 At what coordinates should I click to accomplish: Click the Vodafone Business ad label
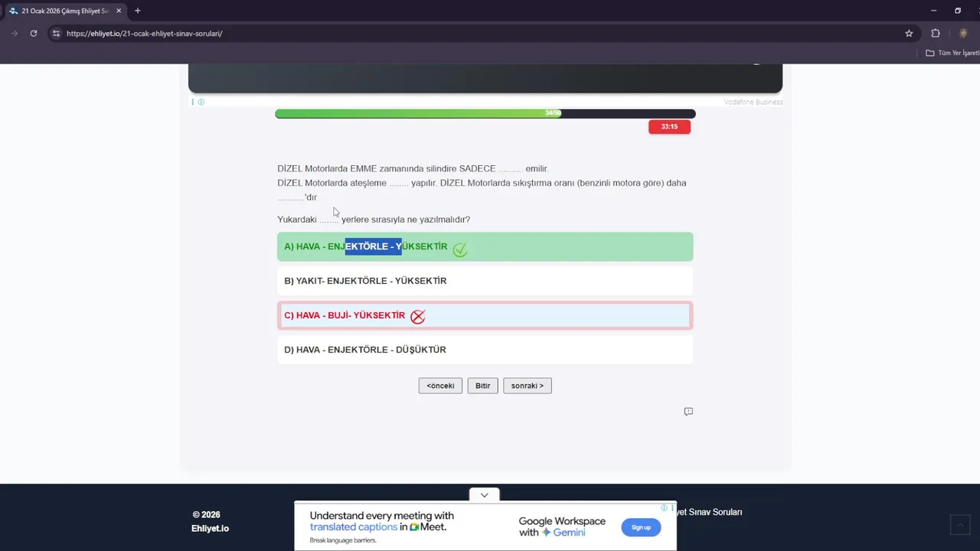[x=753, y=102]
